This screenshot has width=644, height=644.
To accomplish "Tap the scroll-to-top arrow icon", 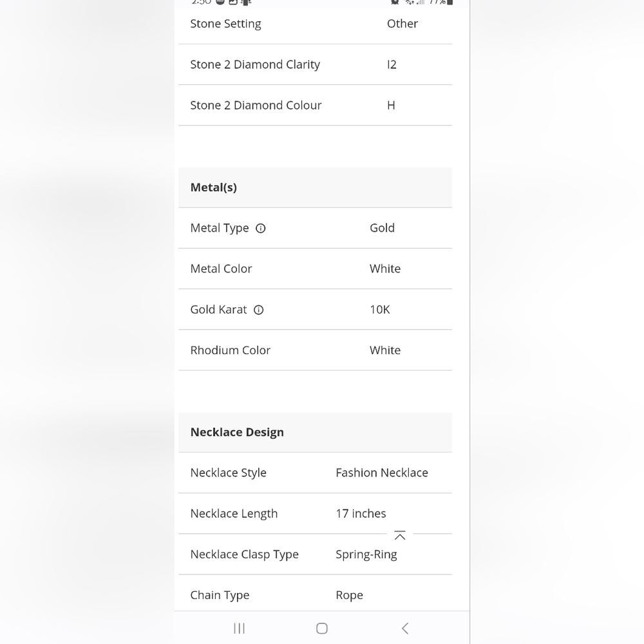I will [400, 535].
